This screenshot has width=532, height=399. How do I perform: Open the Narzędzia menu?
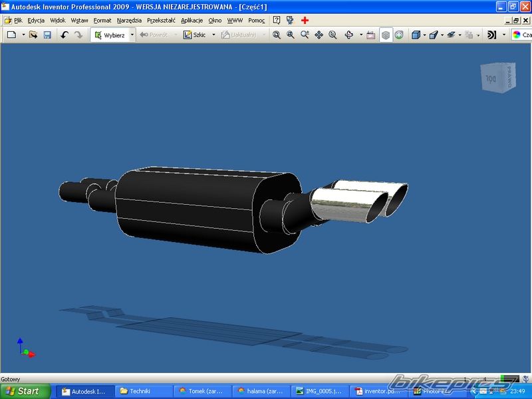129,20
